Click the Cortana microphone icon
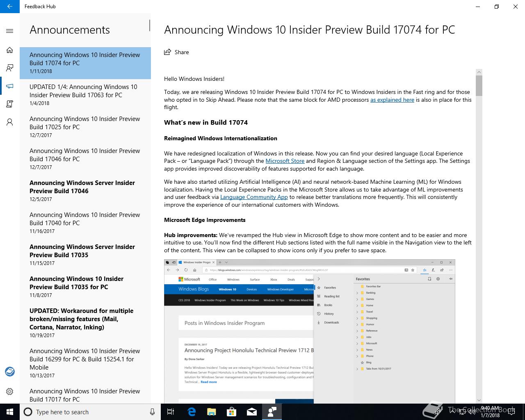 (x=152, y=412)
